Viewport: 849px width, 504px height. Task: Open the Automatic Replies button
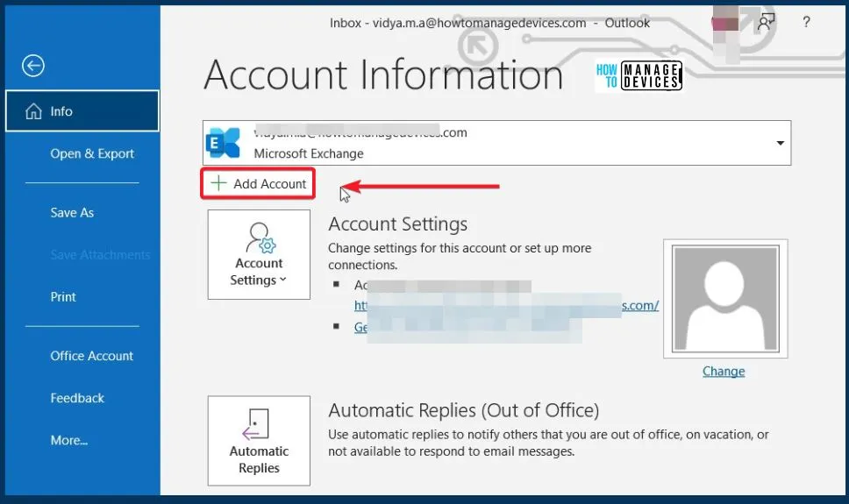click(259, 441)
